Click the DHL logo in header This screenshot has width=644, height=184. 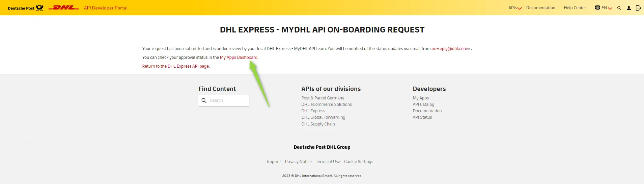click(x=64, y=8)
